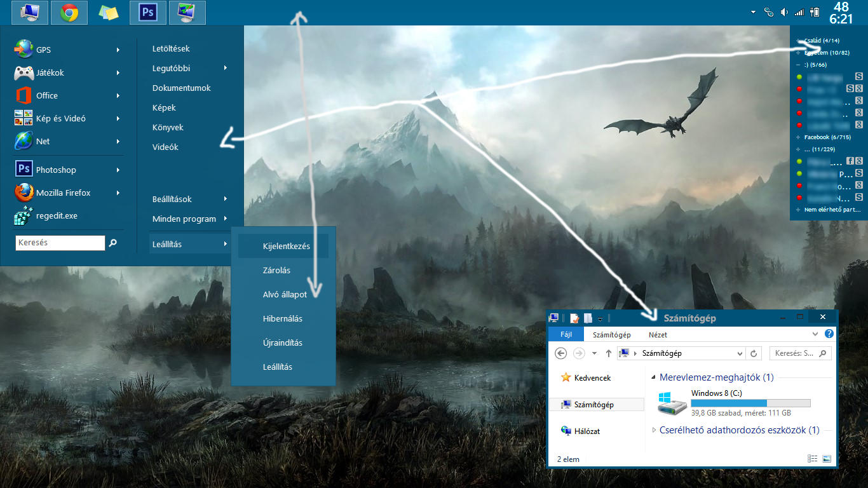The image size is (868, 488).
Task: Collapse the :) (5/66) contact group
Action: 798,65
